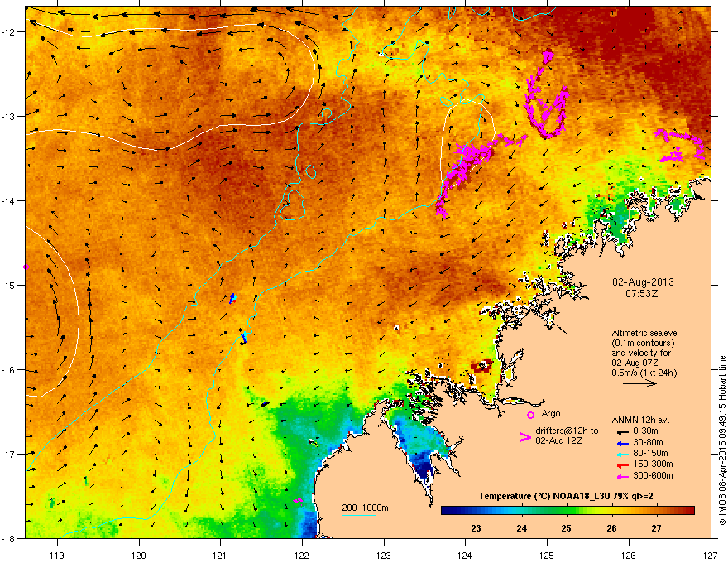Click the dark blue end of temperature colorbar
The width and height of the screenshot is (728, 563).
[x=447, y=511]
